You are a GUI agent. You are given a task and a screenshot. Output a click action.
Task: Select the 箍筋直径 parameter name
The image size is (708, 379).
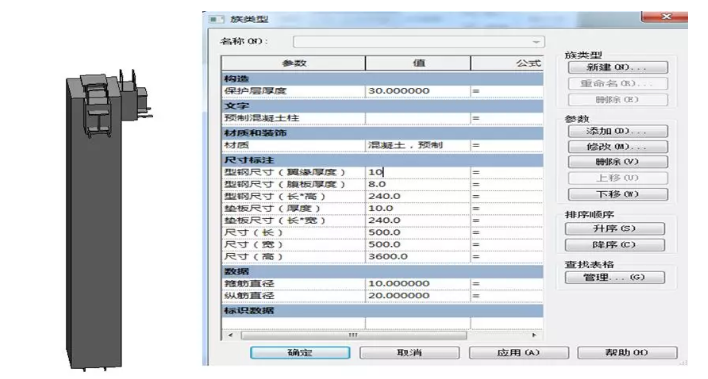coord(249,284)
